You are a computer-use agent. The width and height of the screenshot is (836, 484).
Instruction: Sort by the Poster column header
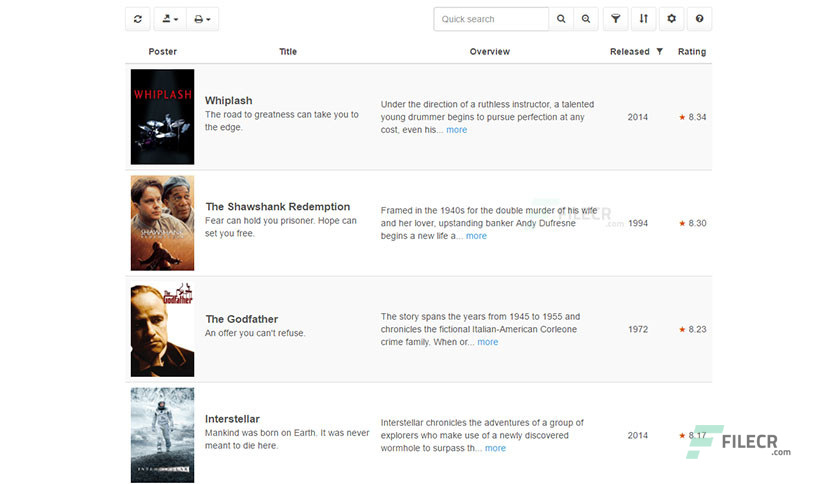163,52
